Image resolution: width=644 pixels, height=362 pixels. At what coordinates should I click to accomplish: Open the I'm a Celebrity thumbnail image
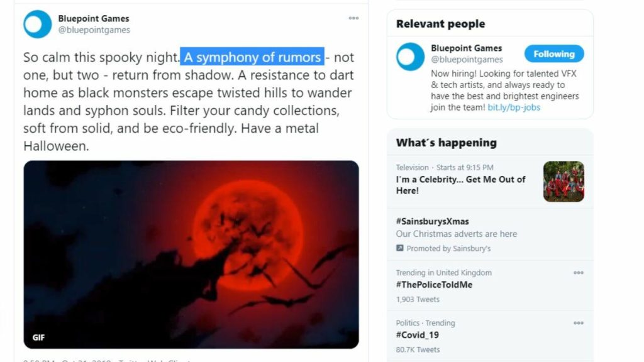pyautogui.click(x=563, y=182)
